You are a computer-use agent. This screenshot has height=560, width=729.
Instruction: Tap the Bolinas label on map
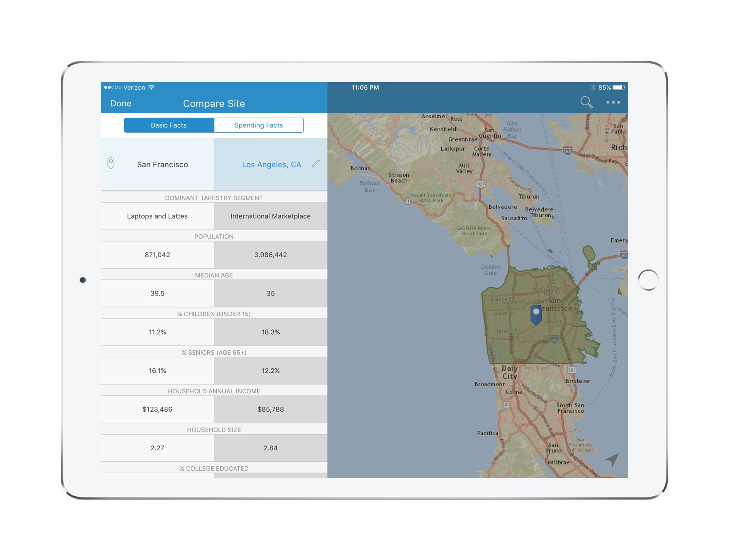click(x=360, y=168)
